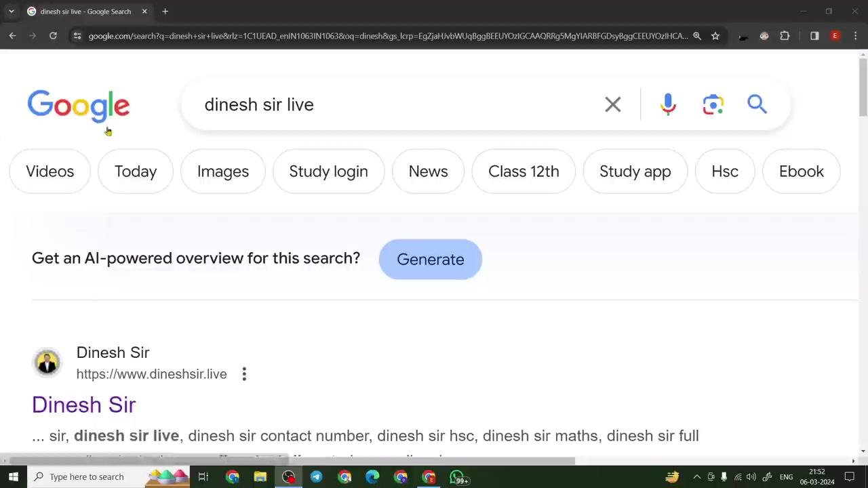Bookmark this page with the star icon
The height and width of the screenshot is (488, 868).
[715, 36]
